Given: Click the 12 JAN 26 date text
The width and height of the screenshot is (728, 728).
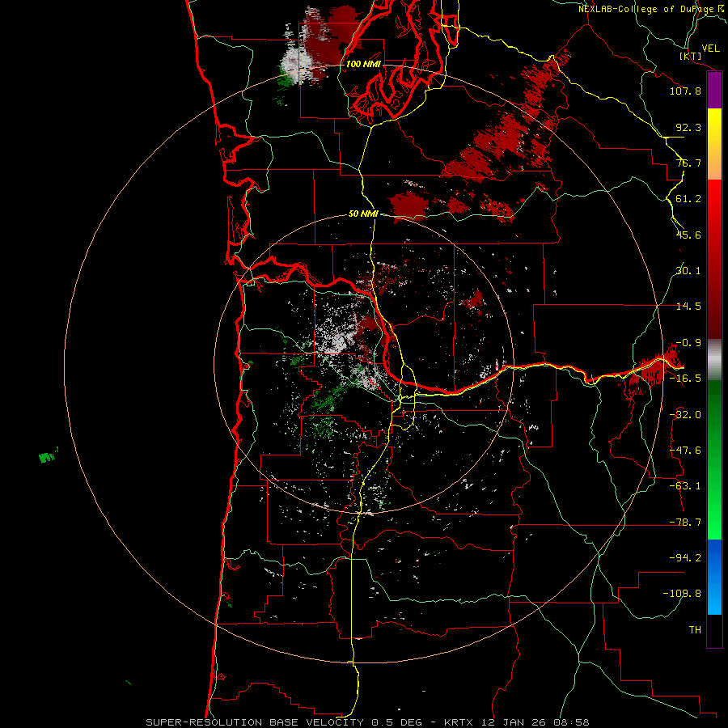Looking at the screenshot, I should click(x=512, y=722).
